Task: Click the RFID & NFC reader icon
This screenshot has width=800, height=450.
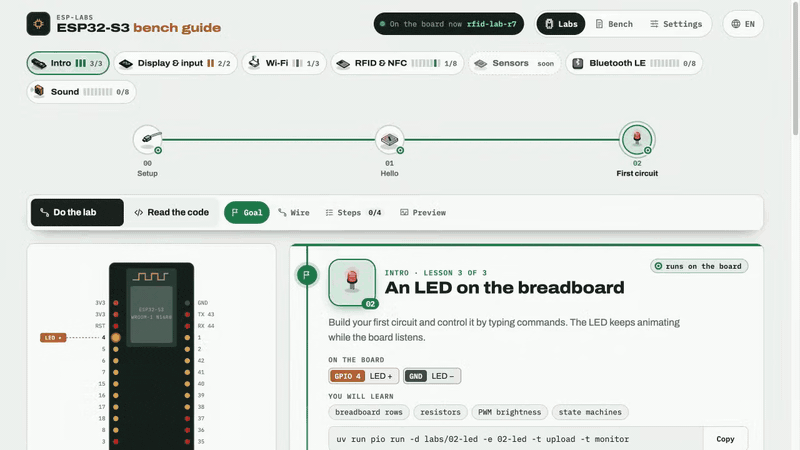Action: click(x=343, y=63)
